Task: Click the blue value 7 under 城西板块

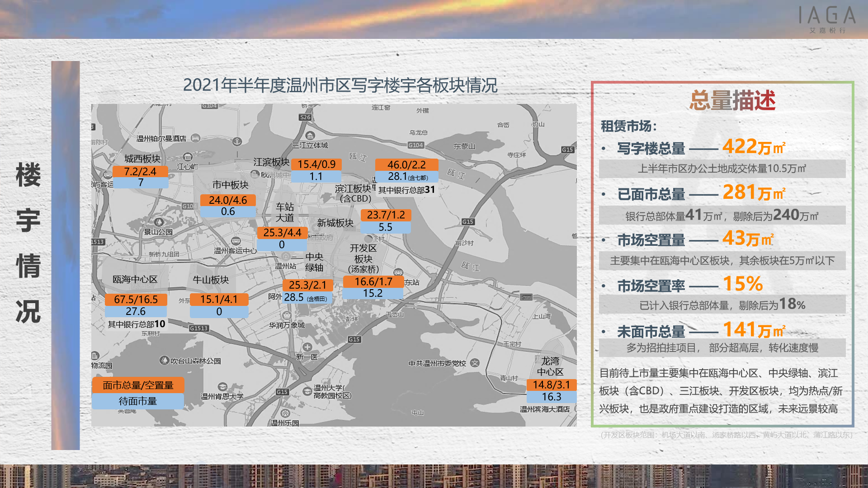Action: (x=141, y=183)
